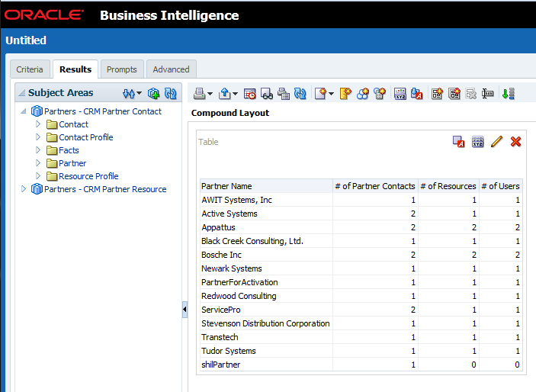Open the New View dropdown arrow
The image size is (536, 392).
(x=332, y=94)
